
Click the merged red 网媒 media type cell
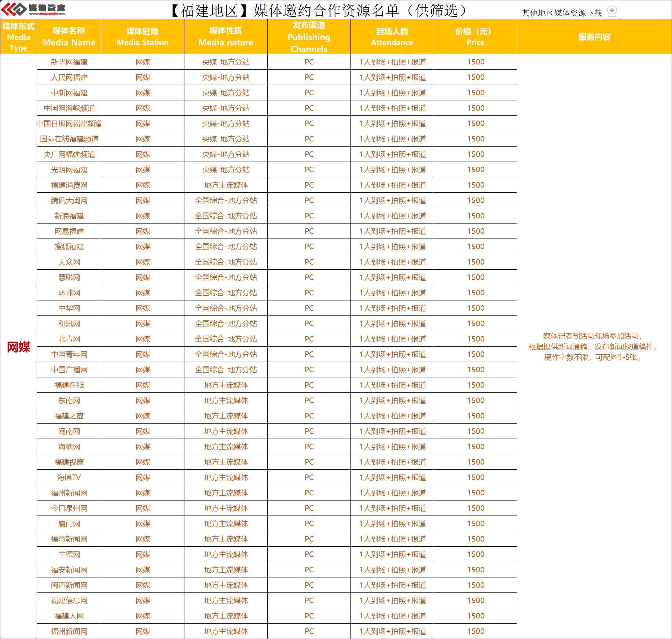[18, 347]
